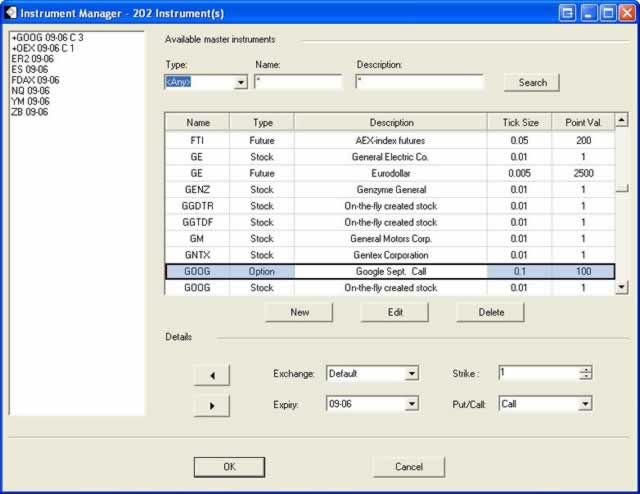
Task: Sort by the Tick Size column header
Action: (520, 122)
